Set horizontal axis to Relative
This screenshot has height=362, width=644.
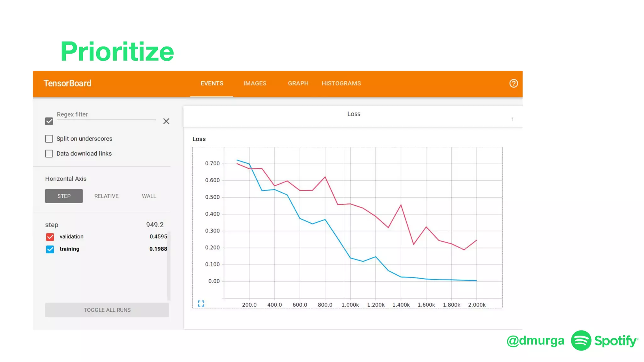click(x=106, y=196)
